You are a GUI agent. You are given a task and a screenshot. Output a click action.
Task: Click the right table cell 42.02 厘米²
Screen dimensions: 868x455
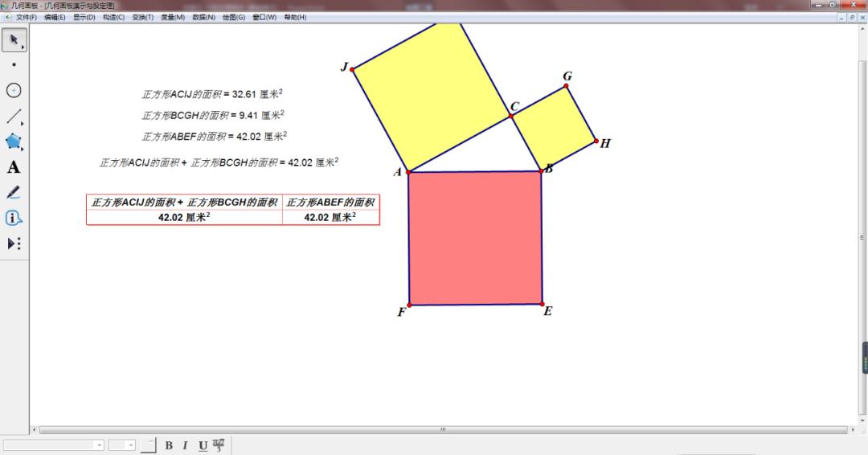coord(330,218)
